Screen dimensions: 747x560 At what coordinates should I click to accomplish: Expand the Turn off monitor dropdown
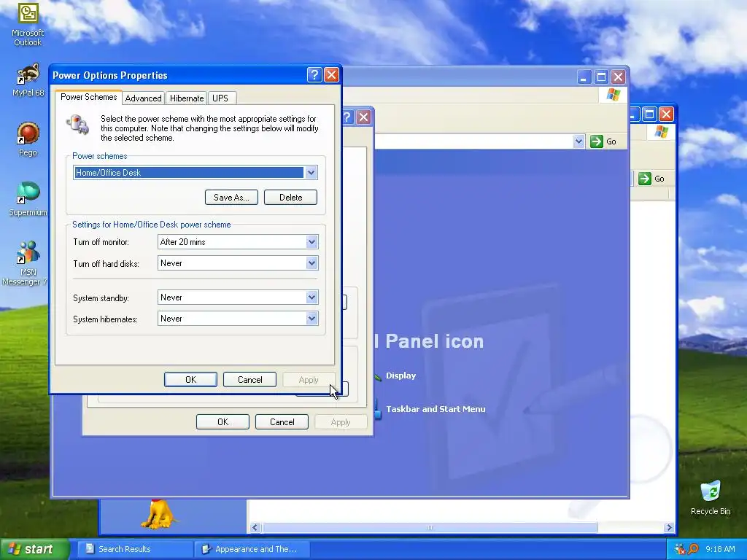pyautogui.click(x=311, y=242)
